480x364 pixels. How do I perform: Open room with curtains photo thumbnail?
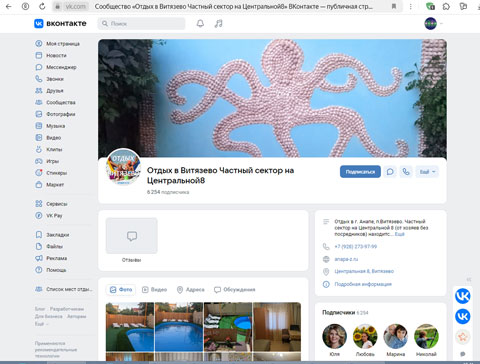277,327
